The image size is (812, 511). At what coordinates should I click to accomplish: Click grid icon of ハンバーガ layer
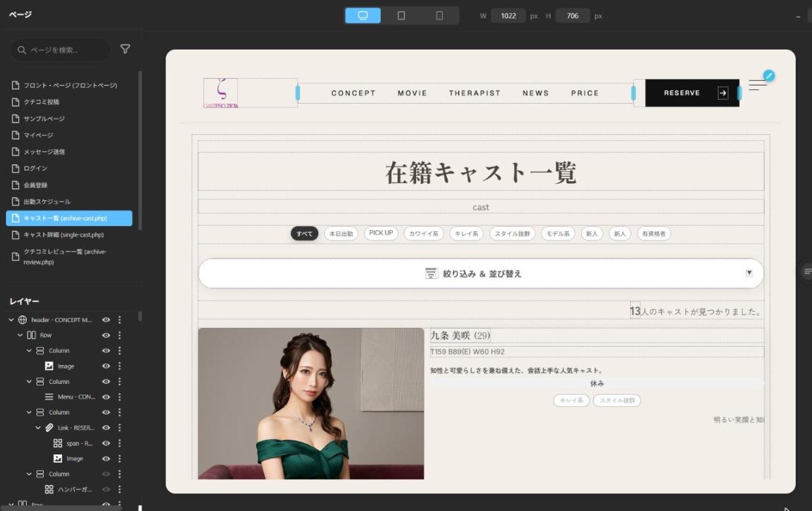coord(49,489)
